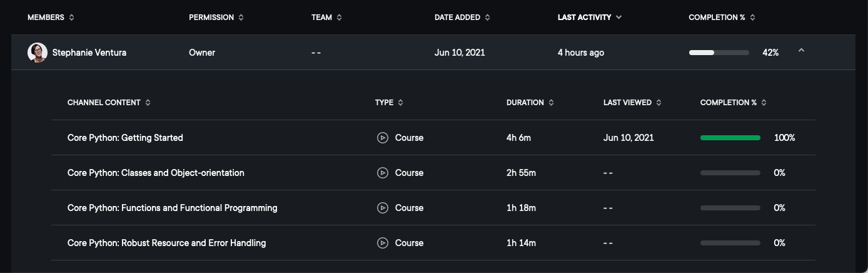Open the Last Activity sort dropdown chevron
This screenshot has height=273, width=868.
click(619, 18)
